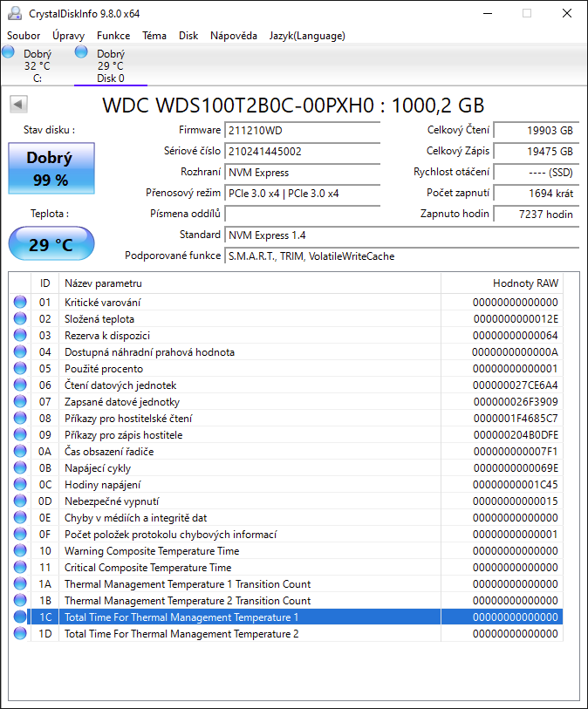This screenshot has height=709, width=588.
Task: Click status orb for Kritické varování row
Action: point(20,302)
